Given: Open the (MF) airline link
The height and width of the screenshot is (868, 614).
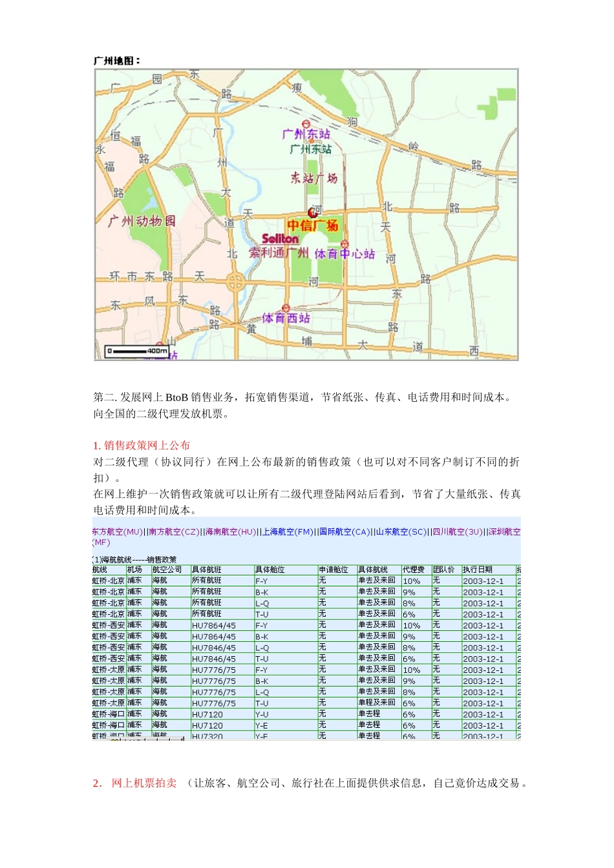Looking at the screenshot, I should (101, 542).
